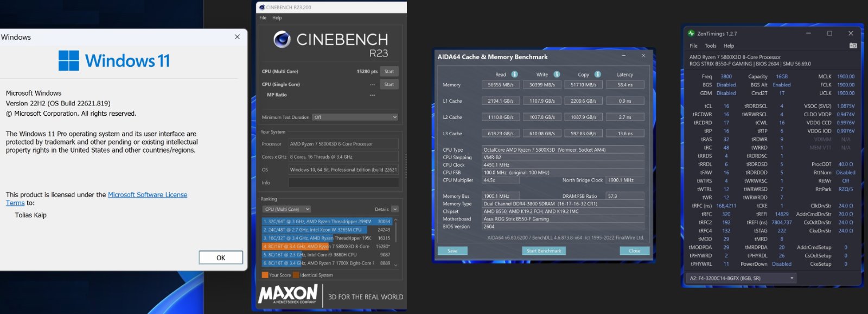Click the info icon next to Write in AIDA64
This screenshot has height=314, width=868.
click(x=557, y=74)
